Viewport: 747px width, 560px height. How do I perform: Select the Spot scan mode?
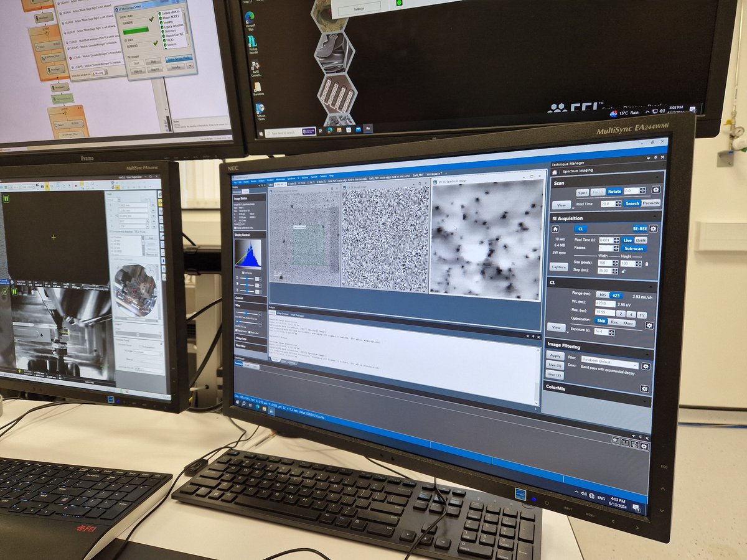(x=583, y=192)
